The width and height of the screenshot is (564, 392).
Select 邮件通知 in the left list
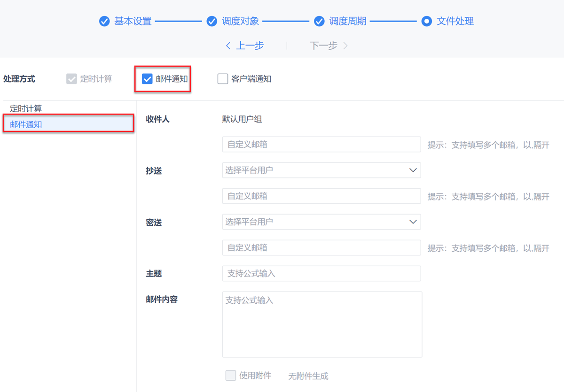point(26,124)
